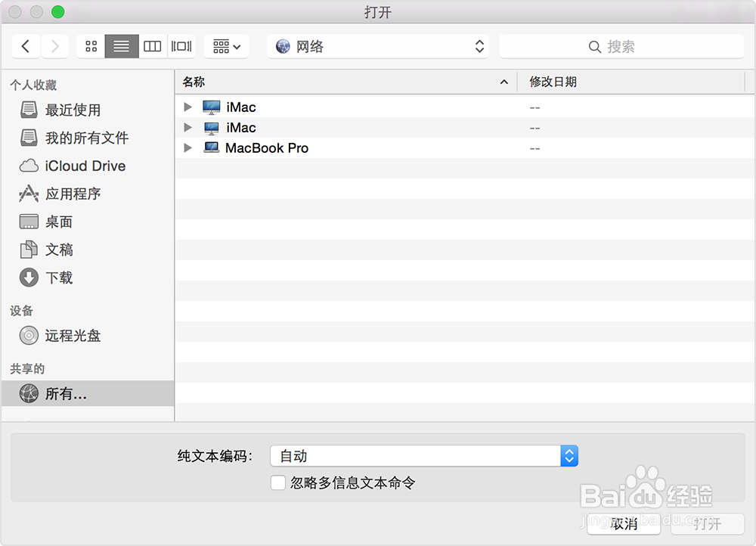The width and height of the screenshot is (756, 546).
Task: Click the 取消 button
Action: click(x=624, y=524)
